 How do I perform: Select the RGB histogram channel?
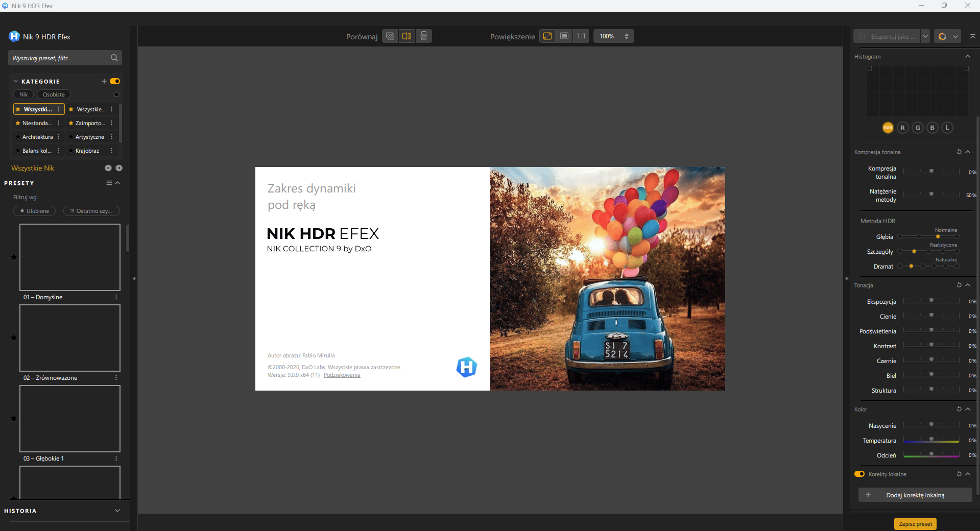pyautogui.click(x=888, y=128)
